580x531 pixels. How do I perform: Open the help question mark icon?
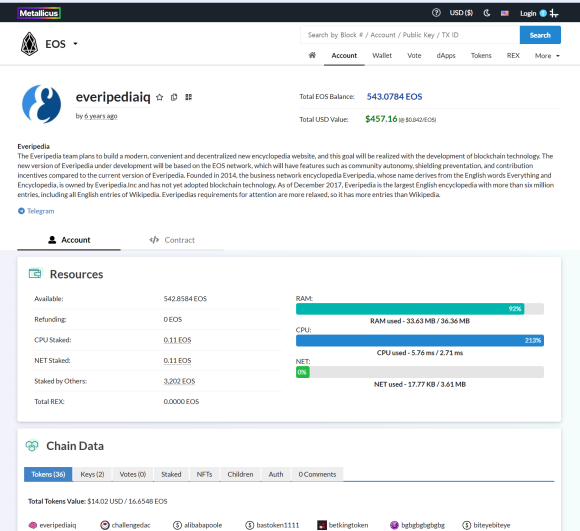(436, 13)
